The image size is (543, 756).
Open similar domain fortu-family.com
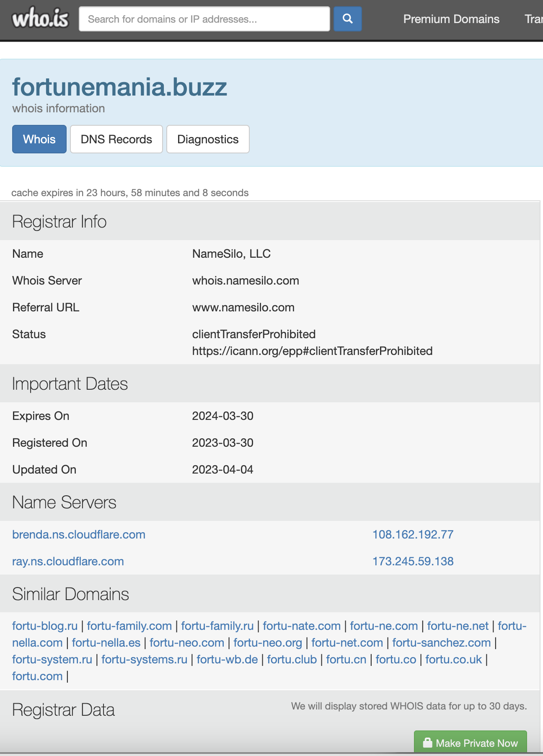click(129, 626)
